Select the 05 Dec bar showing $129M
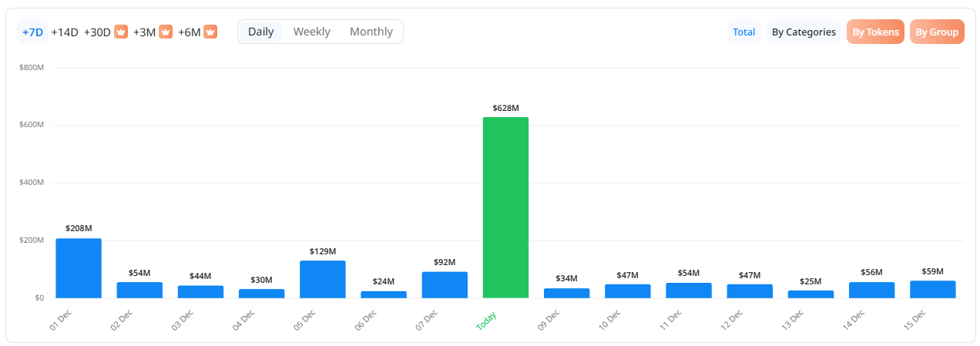The height and width of the screenshot is (346, 980). click(x=322, y=279)
